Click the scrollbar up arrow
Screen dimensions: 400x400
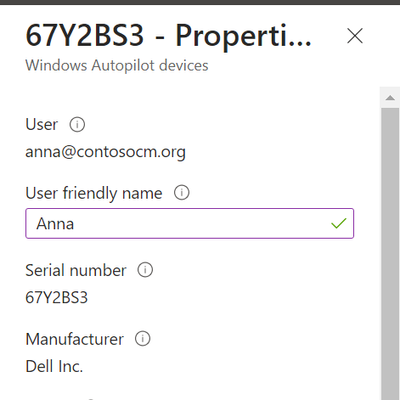click(390, 98)
